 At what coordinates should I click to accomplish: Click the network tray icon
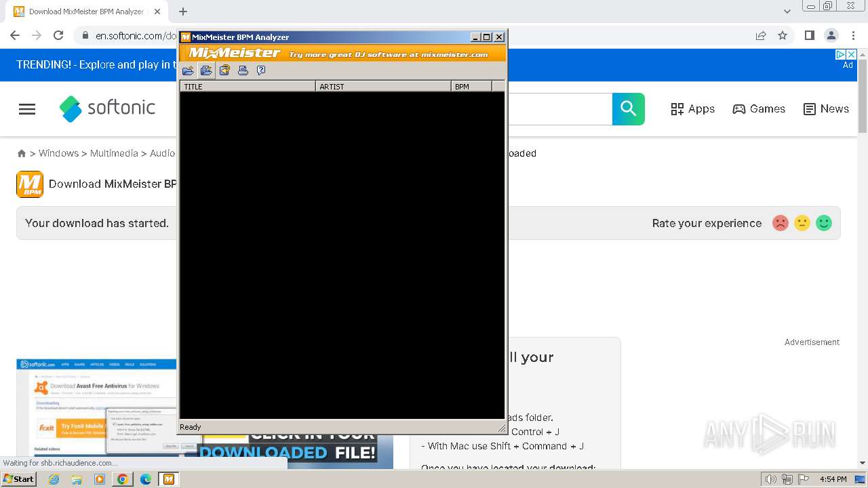pyautogui.click(x=787, y=479)
